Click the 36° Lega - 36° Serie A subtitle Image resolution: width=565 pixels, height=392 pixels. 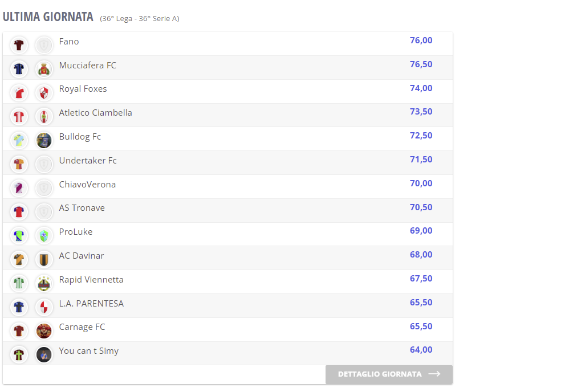click(x=140, y=19)
